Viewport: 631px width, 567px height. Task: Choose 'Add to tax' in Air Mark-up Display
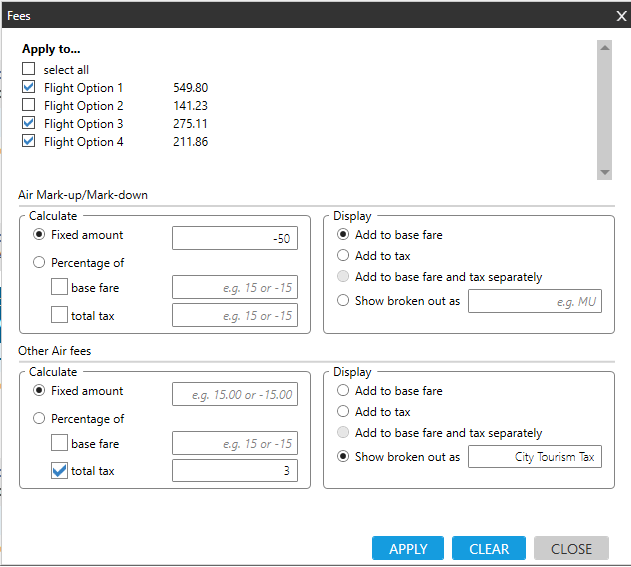point(344,256)
